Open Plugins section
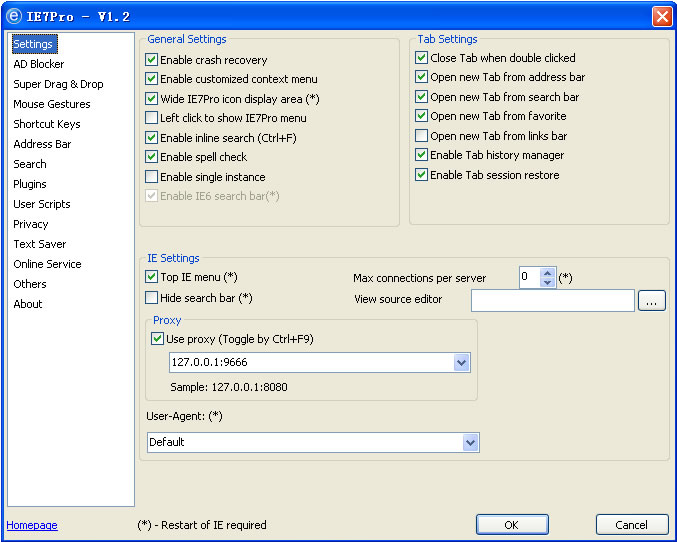This screenshot has height=542, width=677. pos(29,184)
